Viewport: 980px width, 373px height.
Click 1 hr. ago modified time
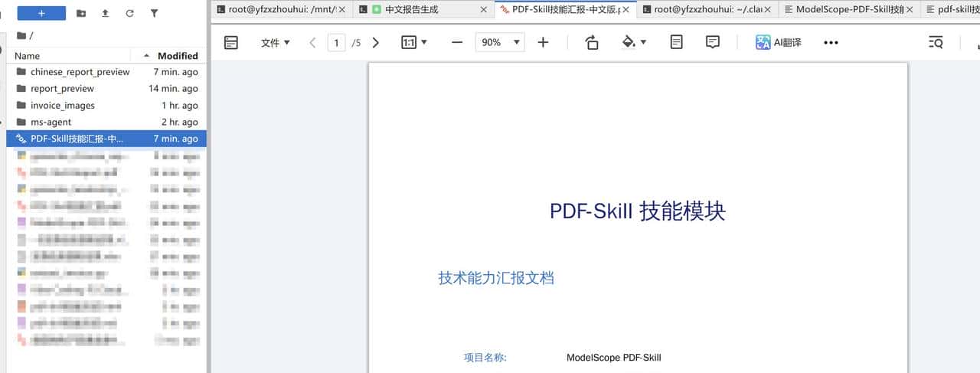179,106
